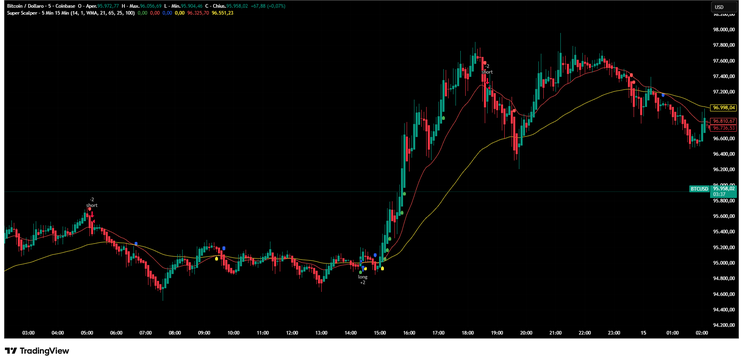Click the 97.600,00 price axis label
Viewport: 743px width, 361px height.
724,61
